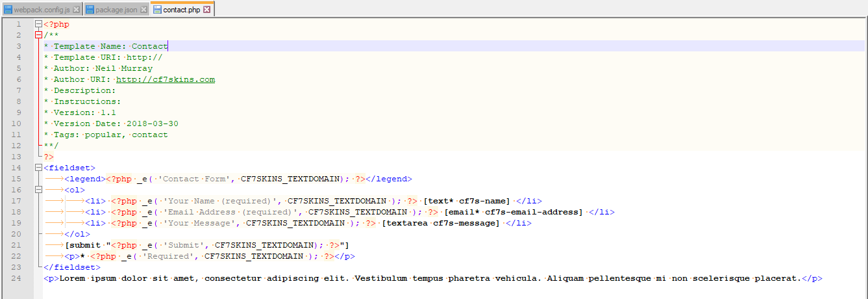The width and height of the screenshot is (868, 299).
Task: Place cursor in the Lorem ipsum paragraph
Action: tap(433, 278)
